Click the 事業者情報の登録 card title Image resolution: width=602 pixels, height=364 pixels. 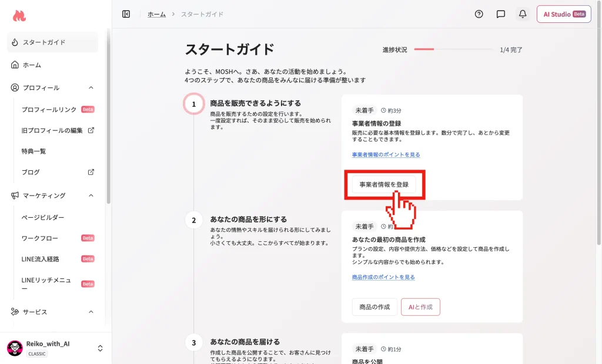377,123
